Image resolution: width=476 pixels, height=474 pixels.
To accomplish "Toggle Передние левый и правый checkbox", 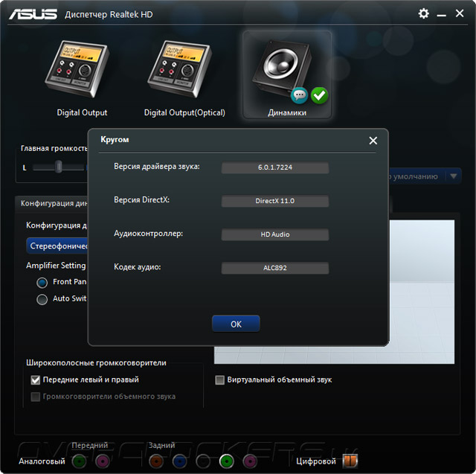I will (36, 379).
